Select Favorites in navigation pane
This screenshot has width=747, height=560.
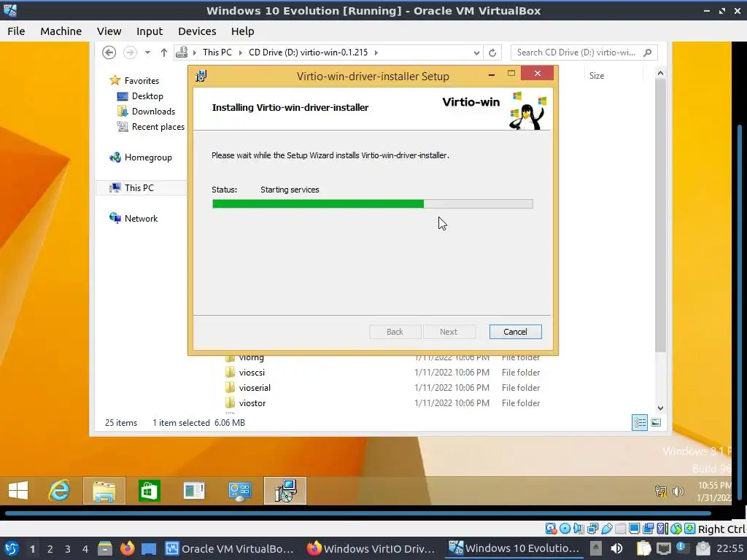pos(142,80)
